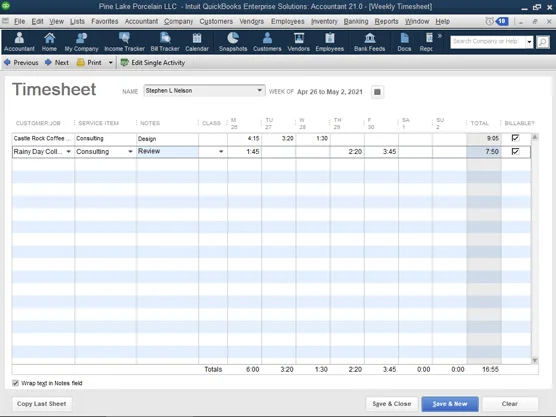Open the Print options dropdown arrow

[110, 63]
